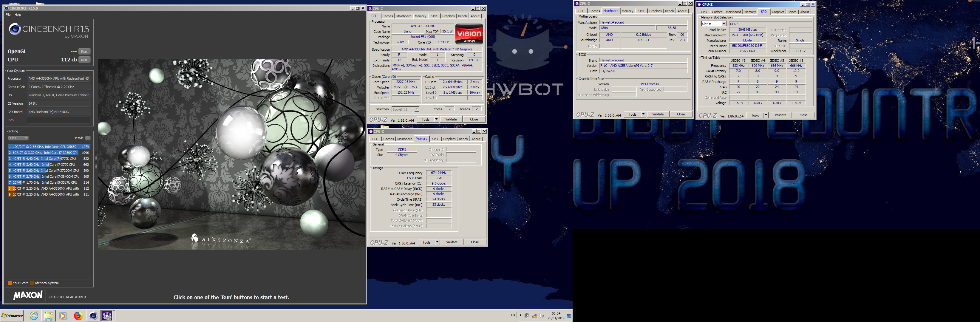Click the Cinebench R15 sphere logo
Image resolution: width=980 pixels, height=322 pixels.
[14, 29]
